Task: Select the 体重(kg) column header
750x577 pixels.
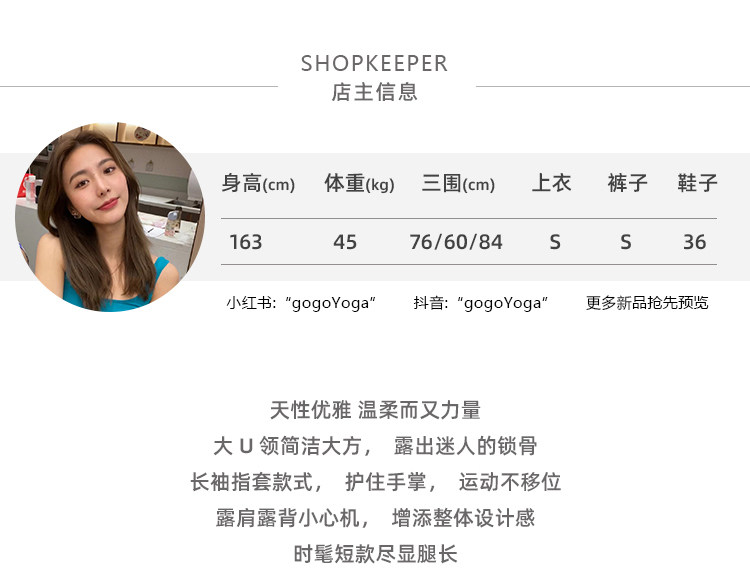Action: pos(359,183)
